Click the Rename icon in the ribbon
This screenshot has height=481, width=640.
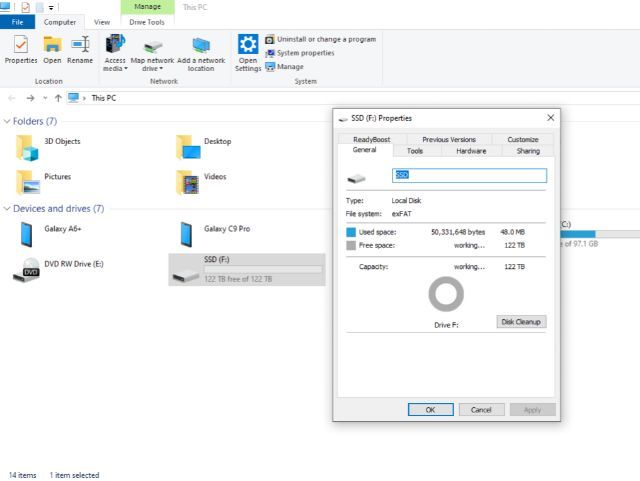(x=80, y=44)
